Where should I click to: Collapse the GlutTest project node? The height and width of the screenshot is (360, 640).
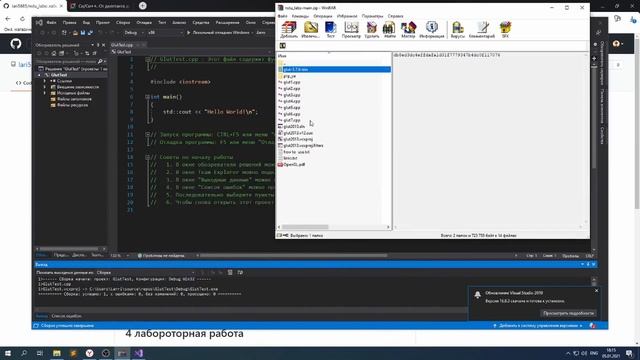click(40, 75)
